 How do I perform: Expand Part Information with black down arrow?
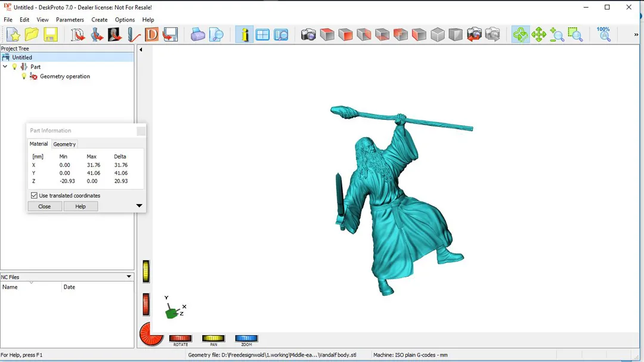tap(139, 205)
